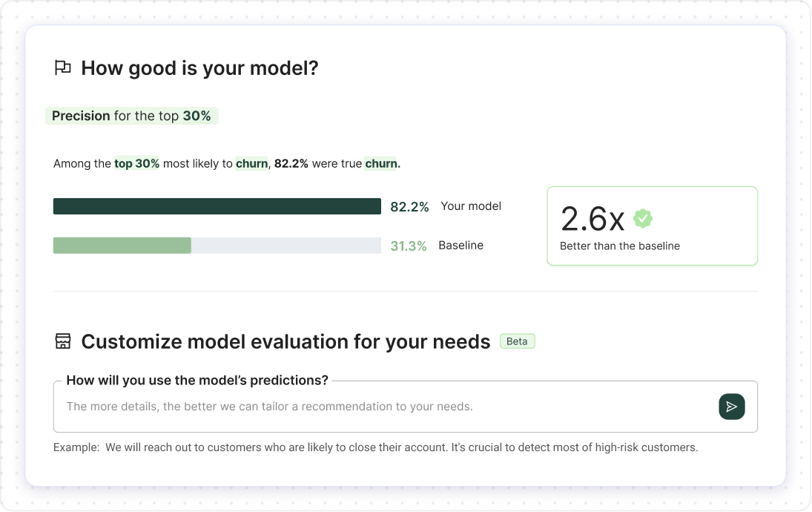812x512 pixels.
Task: Click the Beta badge
Action: 517,341
